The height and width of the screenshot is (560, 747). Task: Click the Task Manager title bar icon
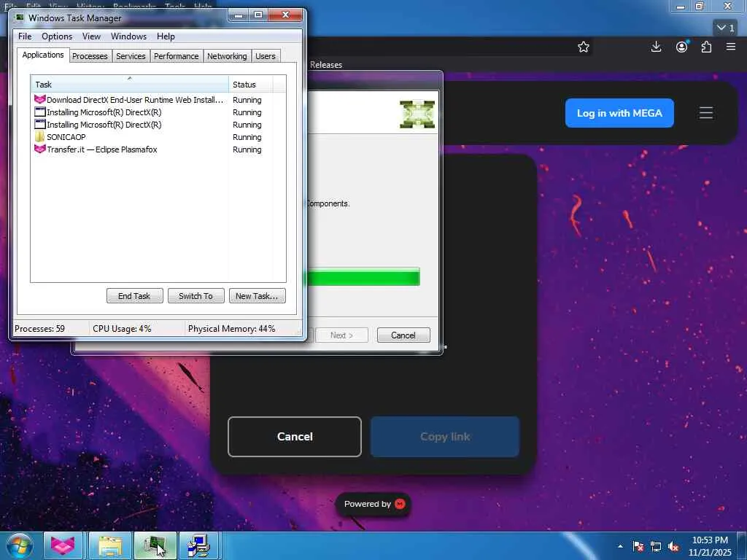click(20, 17)
